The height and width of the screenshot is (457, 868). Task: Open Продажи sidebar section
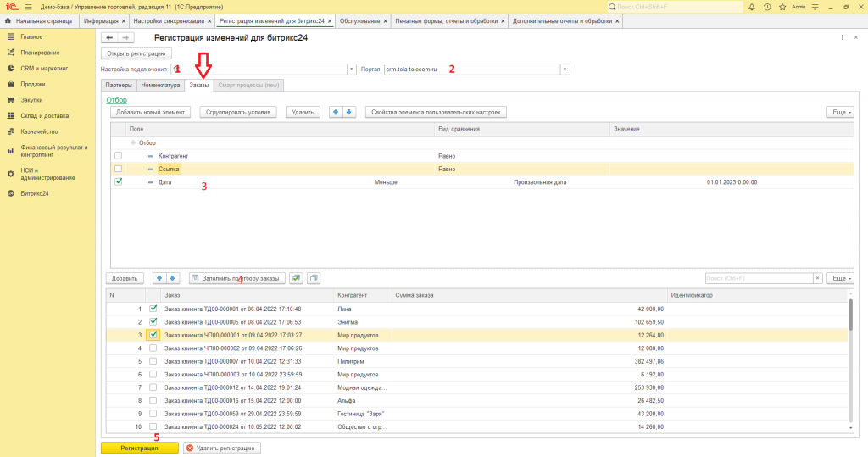[33, 84]
